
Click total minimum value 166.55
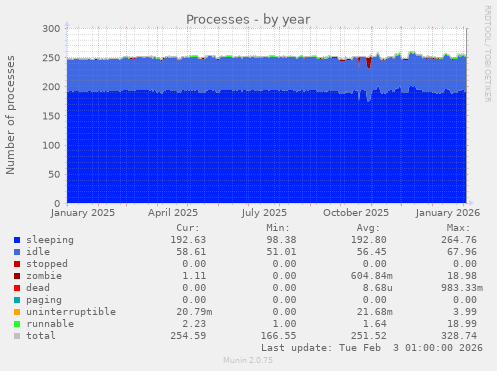(x=278, y=336)
